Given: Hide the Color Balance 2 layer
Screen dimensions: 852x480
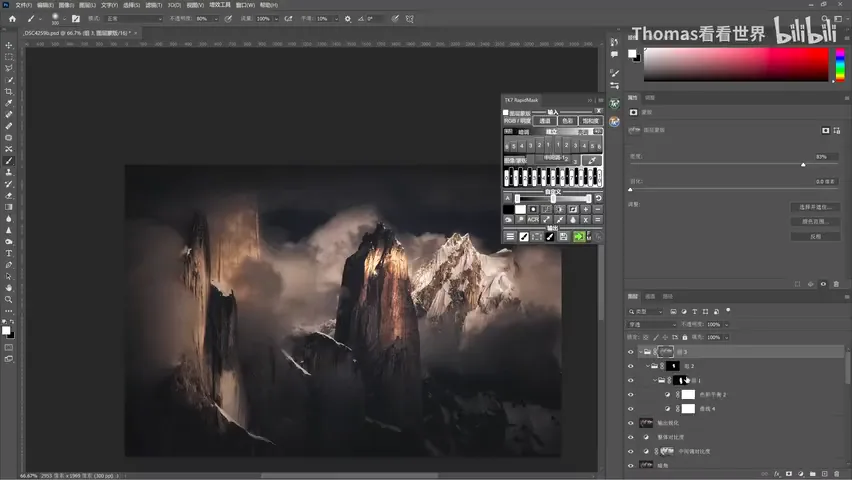Looking at the screenshot, I should (x=631, y=395).
